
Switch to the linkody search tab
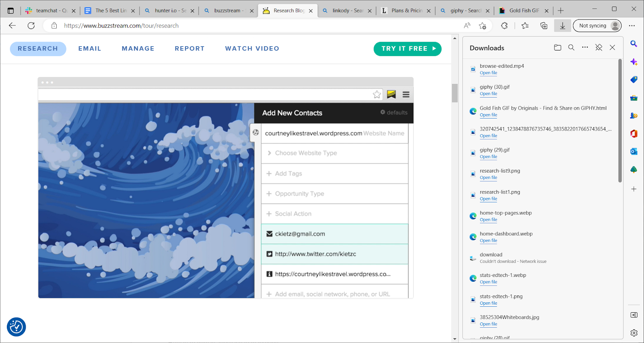pos(347,10)
